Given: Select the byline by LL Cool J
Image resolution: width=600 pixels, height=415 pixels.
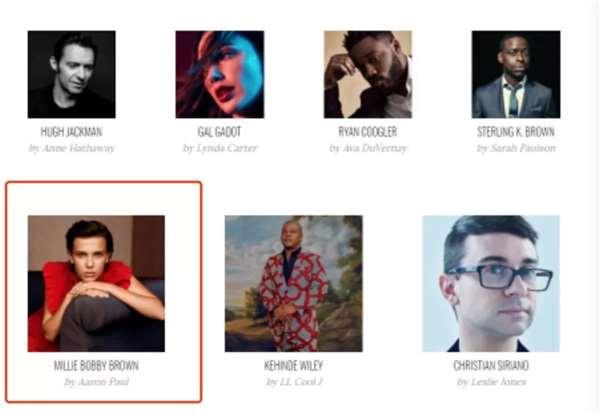Looking at the screenshot, I should pos(295,382).
